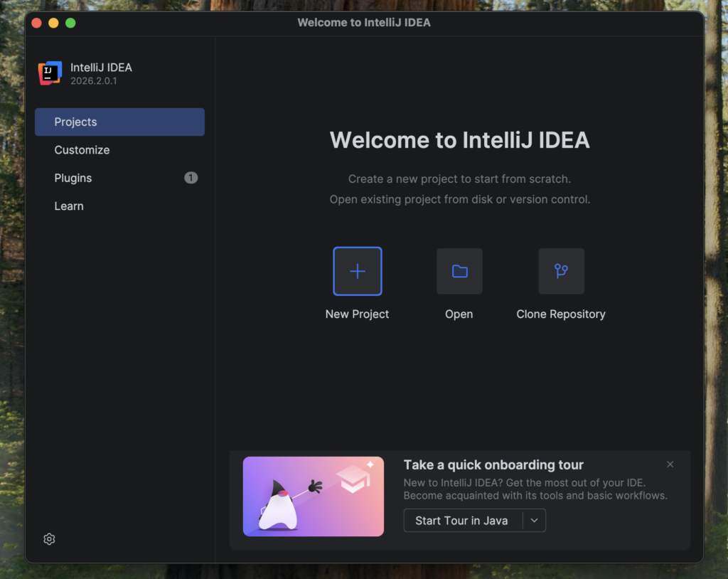The image size is (728, 579).
Task: Open the Plugins tab
Action: (119, 178)
